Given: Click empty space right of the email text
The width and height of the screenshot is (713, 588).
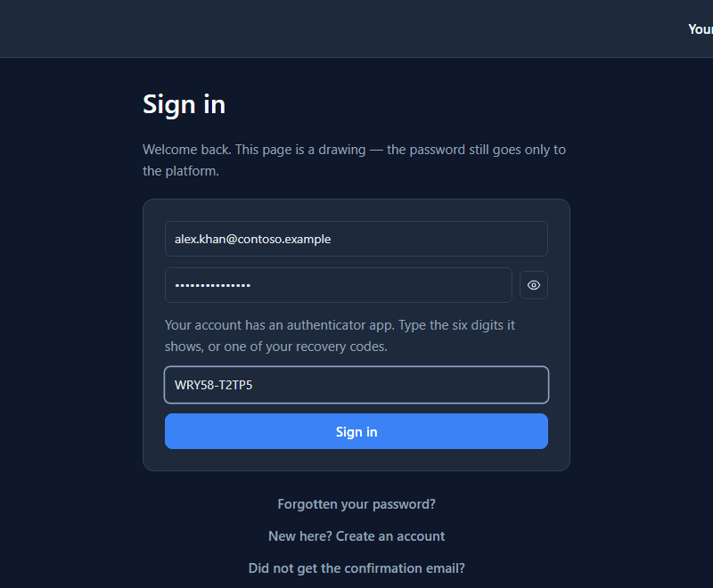Looking at the screenshot, I should tap(437, 239).
